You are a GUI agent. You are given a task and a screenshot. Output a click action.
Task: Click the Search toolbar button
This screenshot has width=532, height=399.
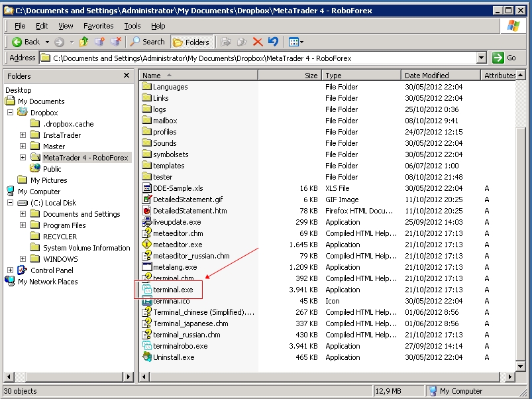pos(148,42)
